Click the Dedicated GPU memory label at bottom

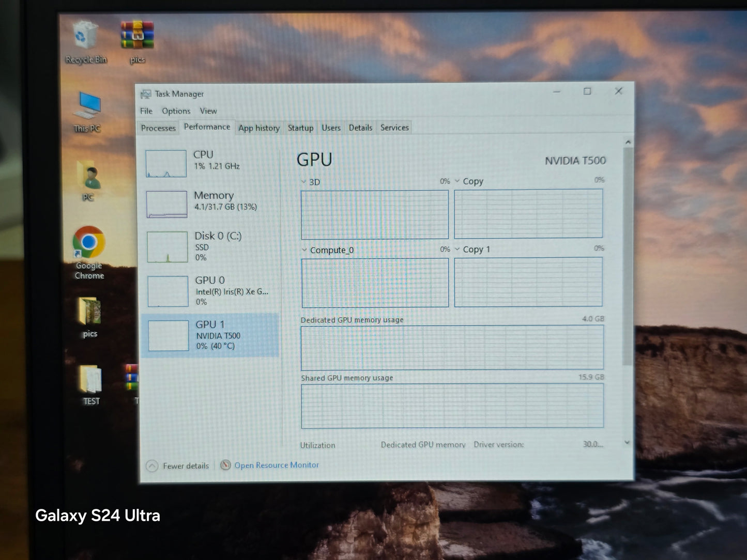[x=423, y=444]
